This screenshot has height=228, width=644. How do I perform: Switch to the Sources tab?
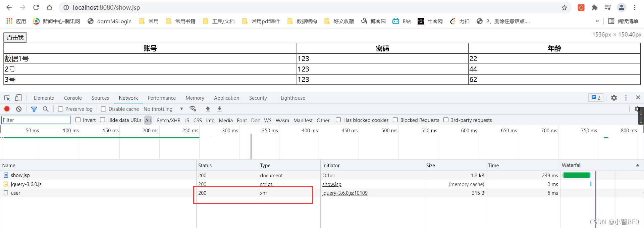pos(100,98)
